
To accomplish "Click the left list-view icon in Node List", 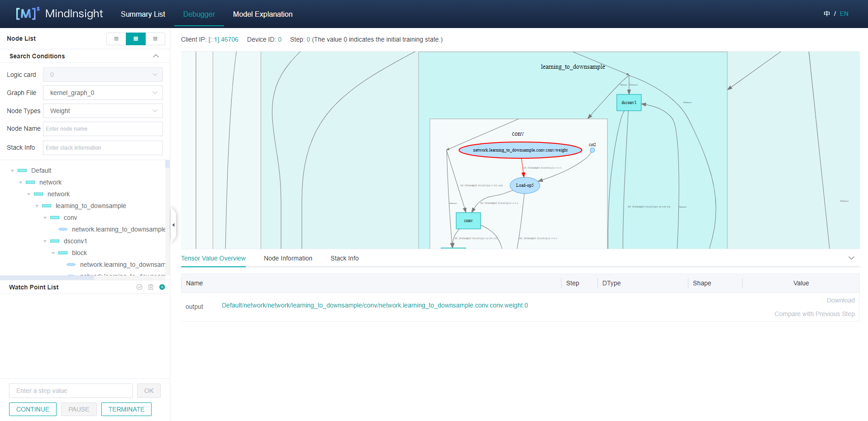I will pyautogui.click(x=116, y=39).
